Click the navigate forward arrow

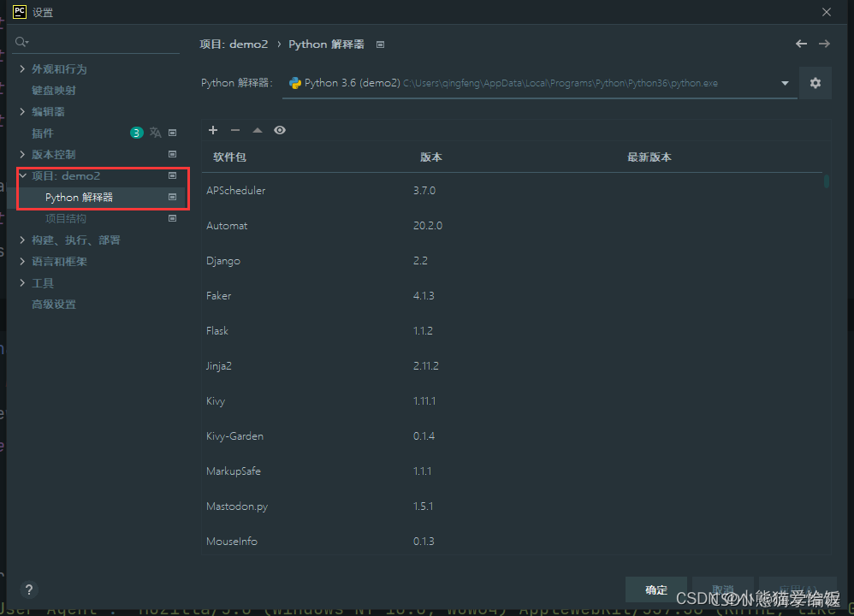825,44
